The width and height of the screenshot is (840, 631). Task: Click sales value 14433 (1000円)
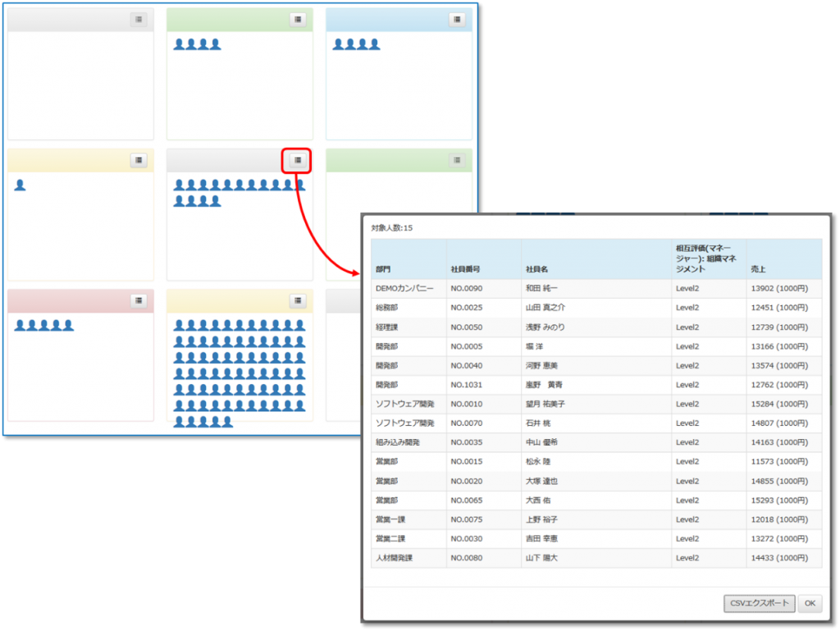pos(779,558)
